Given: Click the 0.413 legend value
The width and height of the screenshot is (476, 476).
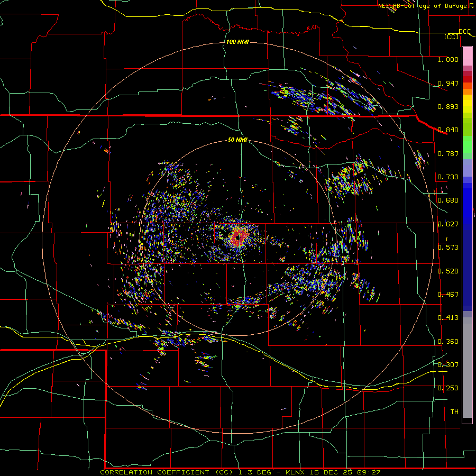Looking at the screenshot, I should [448, 318].
